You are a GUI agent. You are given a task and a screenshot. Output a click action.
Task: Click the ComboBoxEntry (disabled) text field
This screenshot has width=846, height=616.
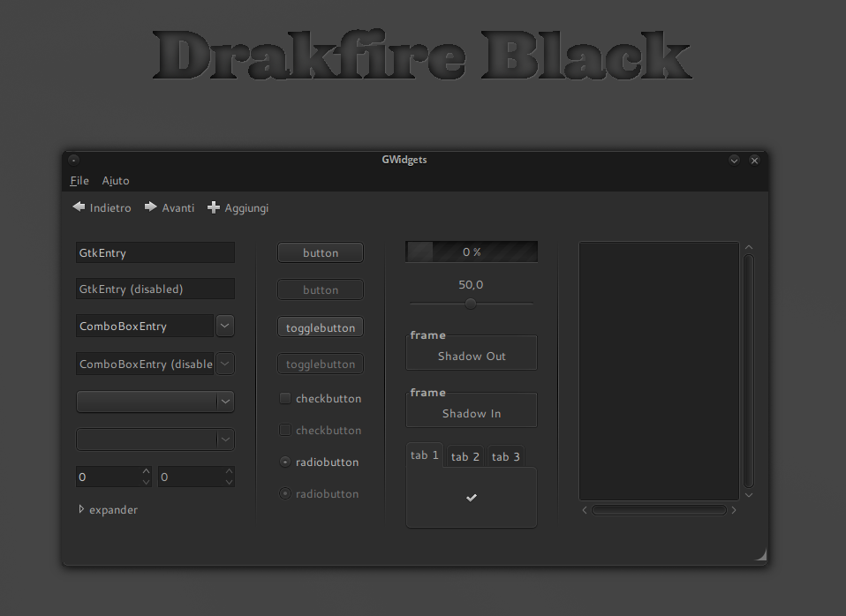pyautogui.click(x=145, y=364)
